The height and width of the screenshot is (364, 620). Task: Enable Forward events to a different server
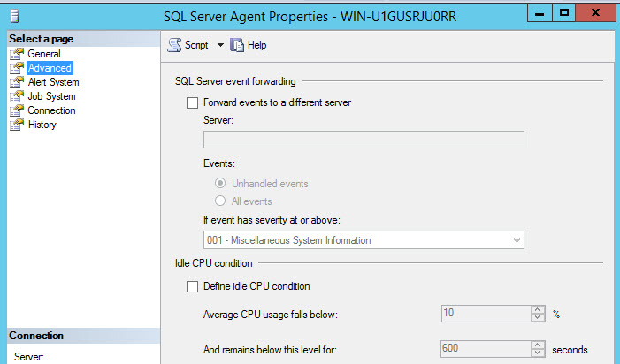(x=193, y=102)
